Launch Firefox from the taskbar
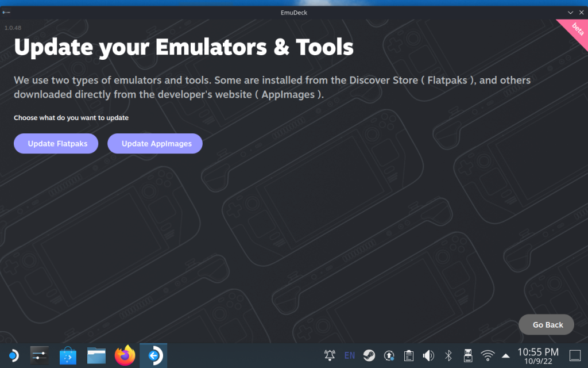 click(x=125, y=355)
